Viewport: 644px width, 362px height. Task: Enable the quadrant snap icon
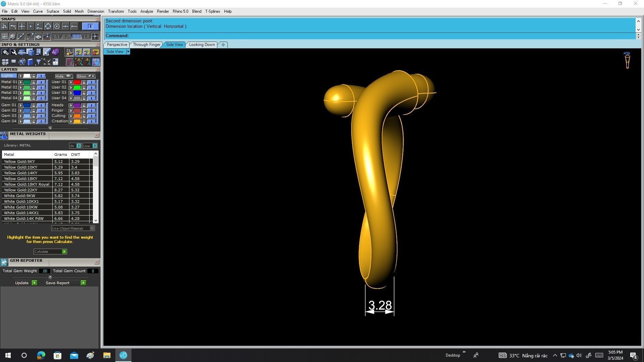[x=48, y=26]
